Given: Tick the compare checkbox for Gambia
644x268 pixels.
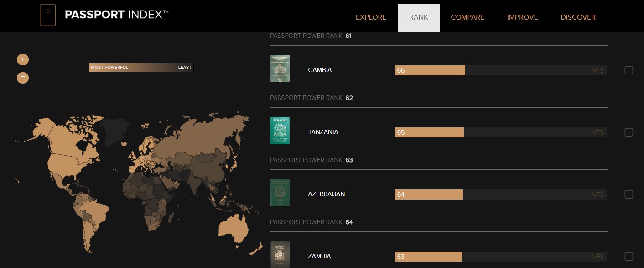Looking at the screenshot, I should (x=629, y=70).
